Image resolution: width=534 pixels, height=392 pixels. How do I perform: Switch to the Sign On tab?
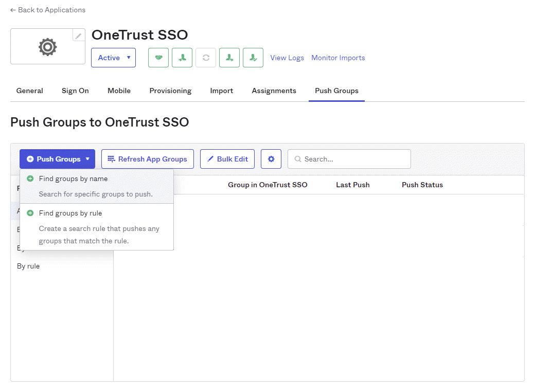75,91
